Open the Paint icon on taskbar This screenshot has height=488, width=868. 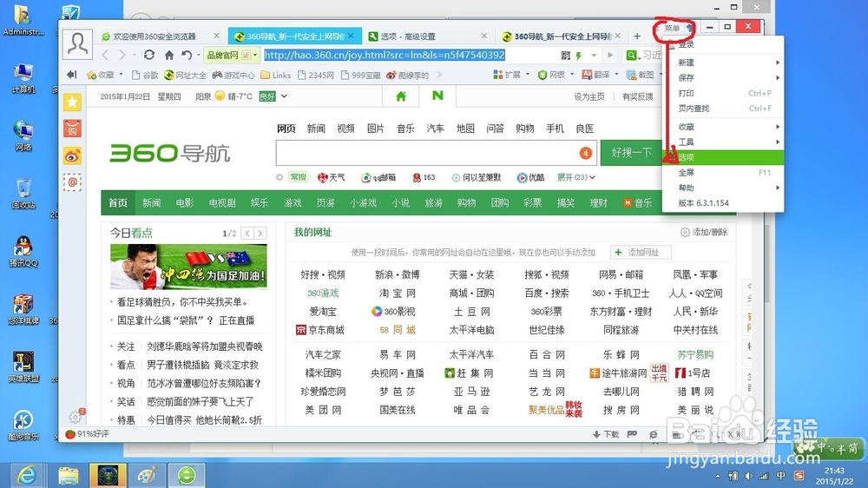tap(148, 475)
